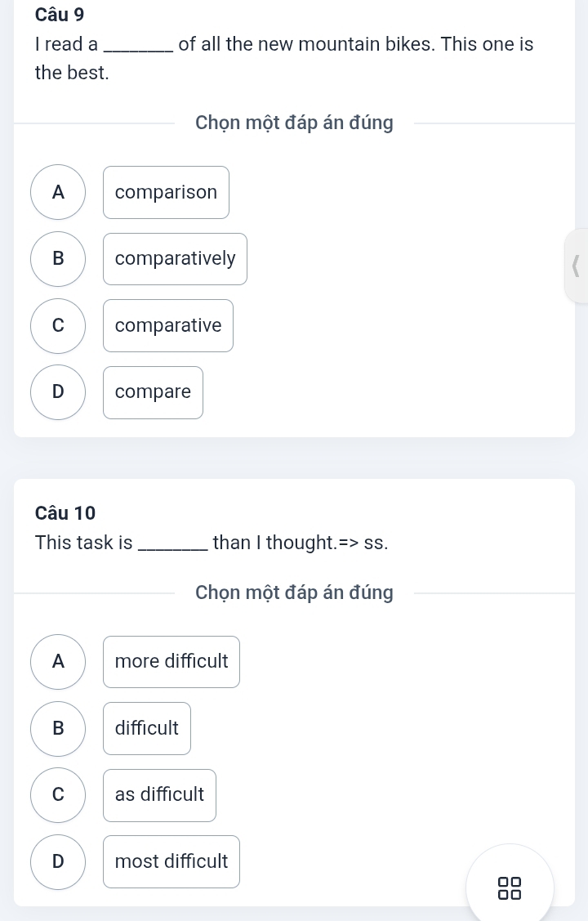Screen dimensions: 588x921
Task: Choose the answer 'comparison'
Action: pyautogui.click(x=166, y=193)
